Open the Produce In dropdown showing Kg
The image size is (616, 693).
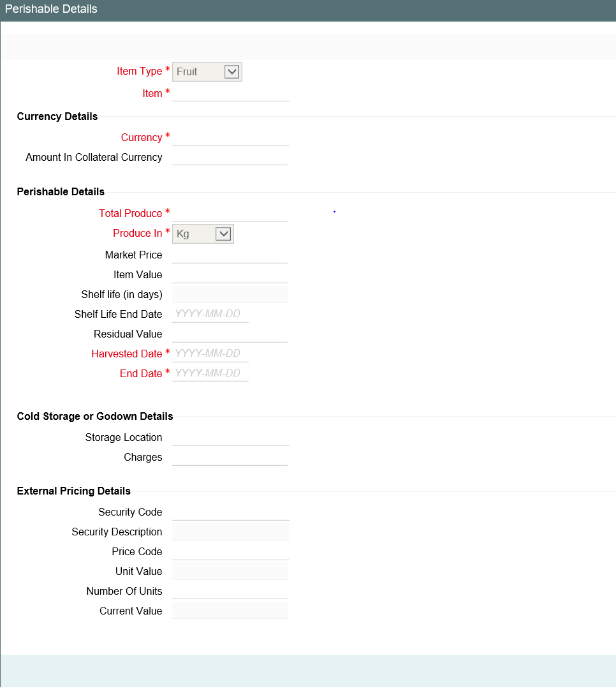coord(203,234)
